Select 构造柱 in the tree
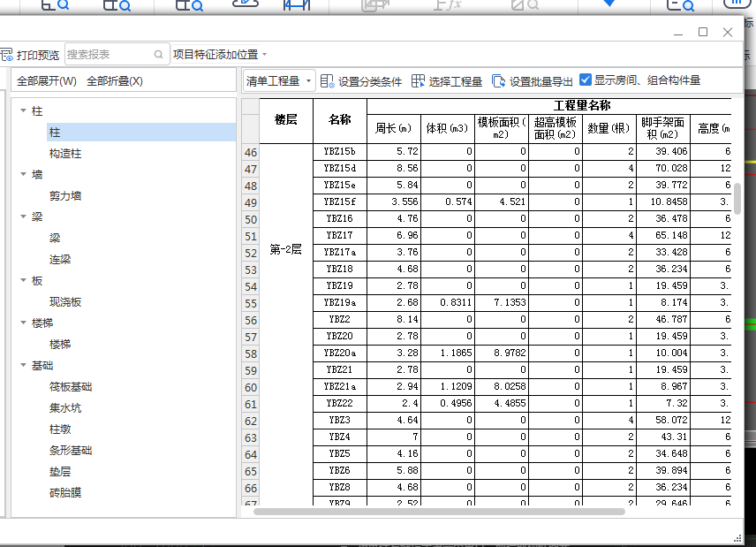 [65, 154]
